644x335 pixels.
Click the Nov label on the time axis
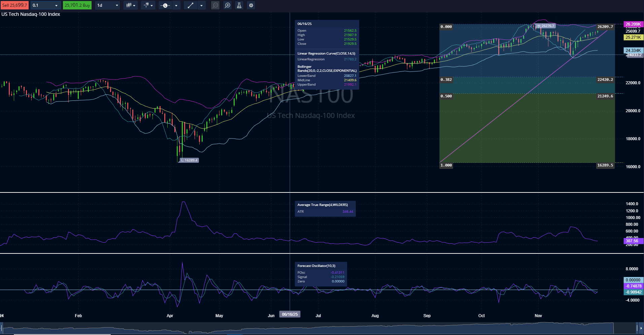(x=538, y=316)
